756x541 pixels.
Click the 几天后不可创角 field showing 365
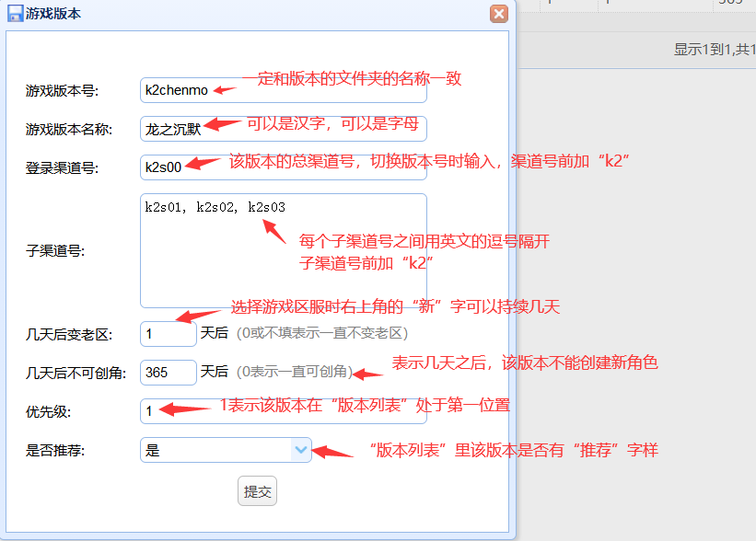[168, 372]
